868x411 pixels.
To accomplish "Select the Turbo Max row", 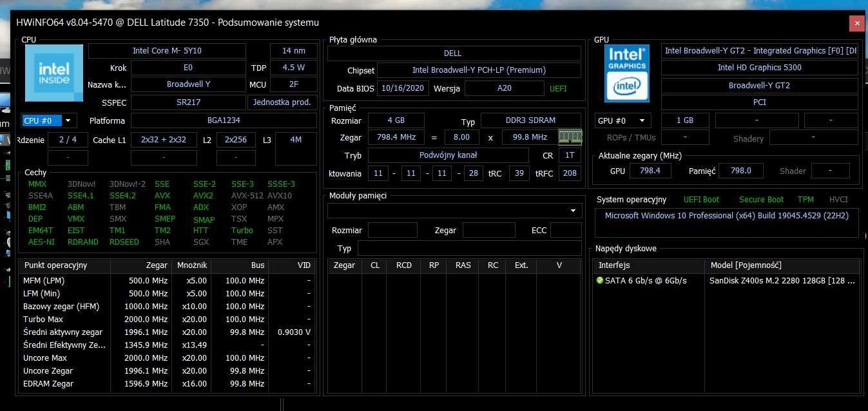I will pos(167,319).
